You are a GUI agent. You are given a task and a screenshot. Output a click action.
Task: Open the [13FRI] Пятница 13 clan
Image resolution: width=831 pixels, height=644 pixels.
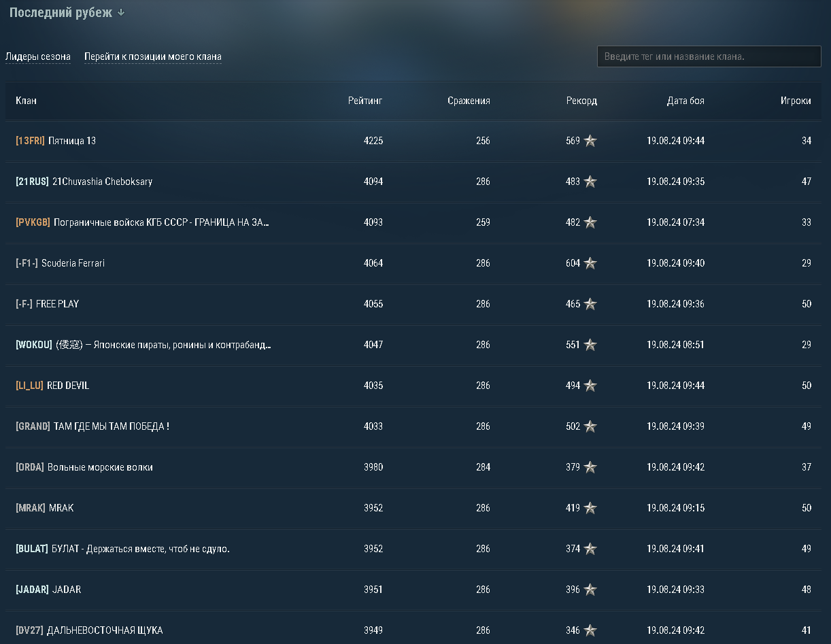tap(56, 141)
